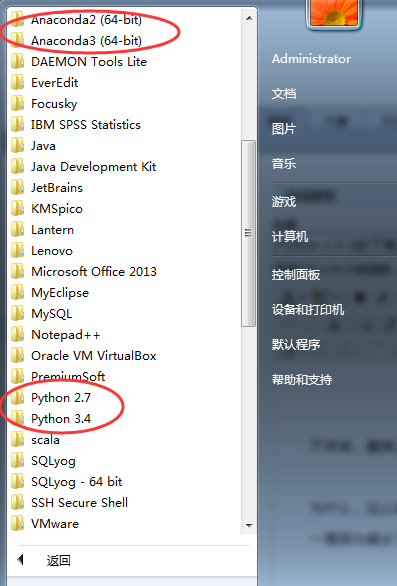The image size is (397, 586).
Task: Open 控制面板 from the right pane
Action: (296, 275)
